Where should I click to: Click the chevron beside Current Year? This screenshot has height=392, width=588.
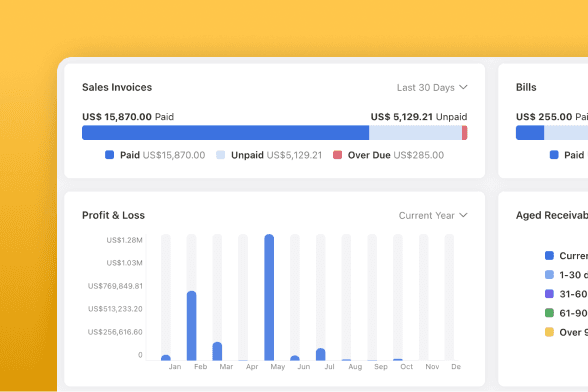[464, 215]
